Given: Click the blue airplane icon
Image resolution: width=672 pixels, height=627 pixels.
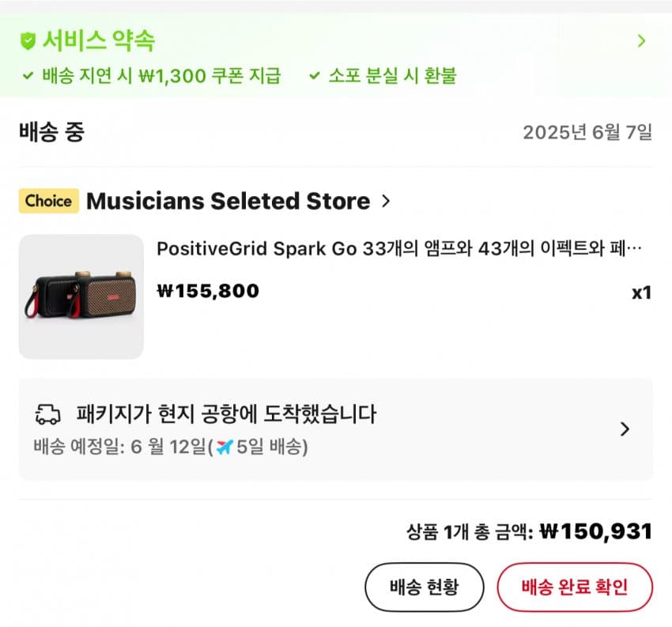Looking at the screenshot, I should coord(225,447).
